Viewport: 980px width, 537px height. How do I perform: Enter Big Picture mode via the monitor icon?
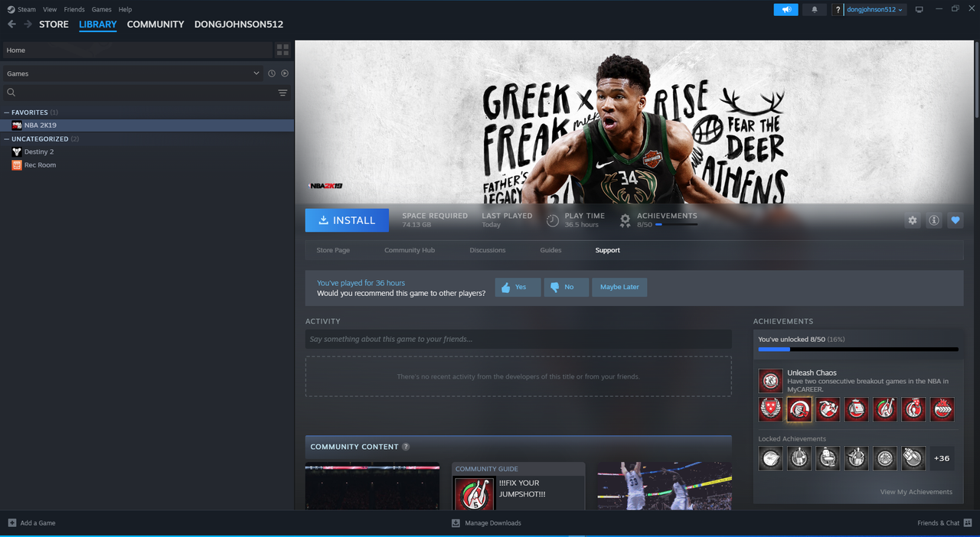pos(920,9)
